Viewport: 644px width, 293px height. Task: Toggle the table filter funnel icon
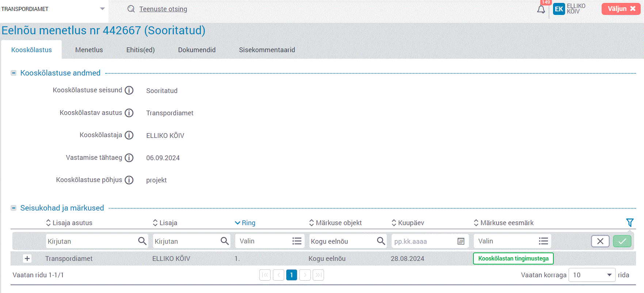(629, 223)
